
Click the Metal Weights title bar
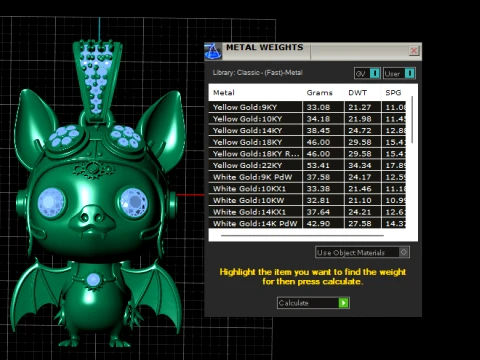tap(313, 52)
